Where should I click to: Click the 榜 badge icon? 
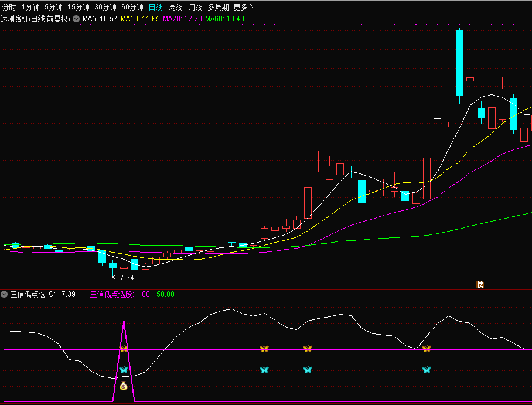(480, 284)
